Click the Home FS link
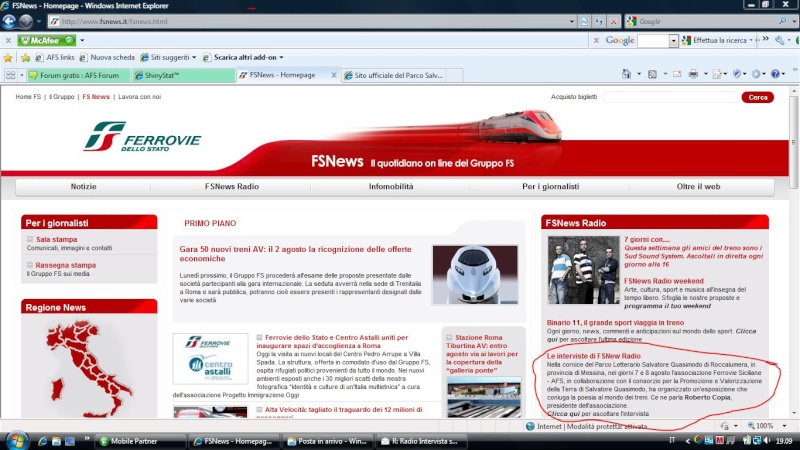This screenshot has width=800, height=450. pos(28,96)
